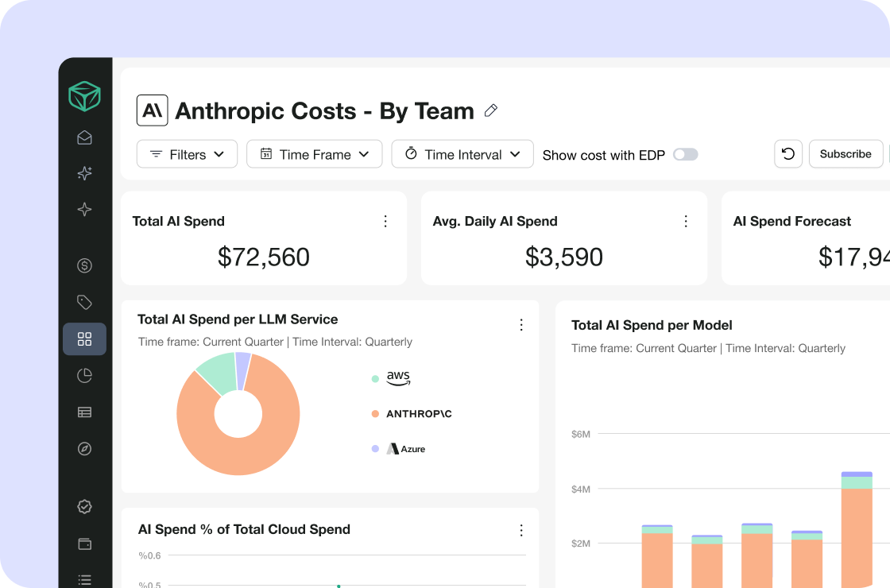890x588 pixels.
Task: Open options menu on AI Spend % of Total Cloud Spend
Action: pos(521,530)
